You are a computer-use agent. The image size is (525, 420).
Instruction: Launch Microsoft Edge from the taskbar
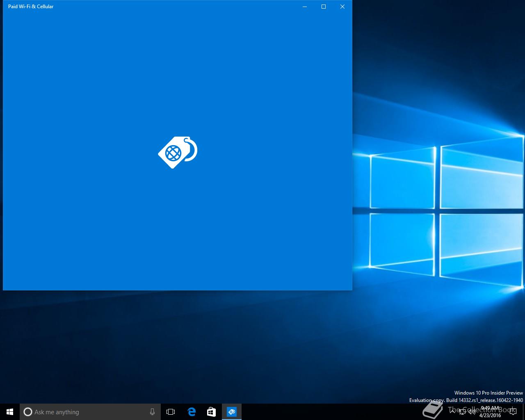tap(192, 412)
